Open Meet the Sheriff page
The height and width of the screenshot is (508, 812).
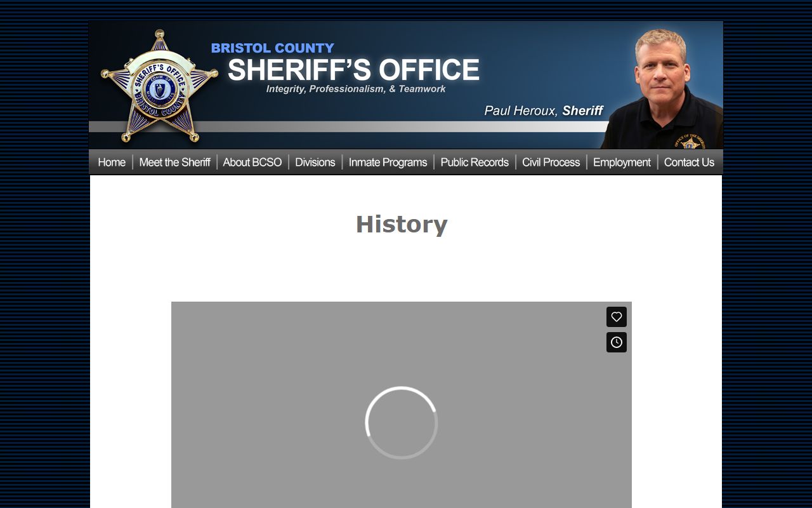[x=174, y=163]
